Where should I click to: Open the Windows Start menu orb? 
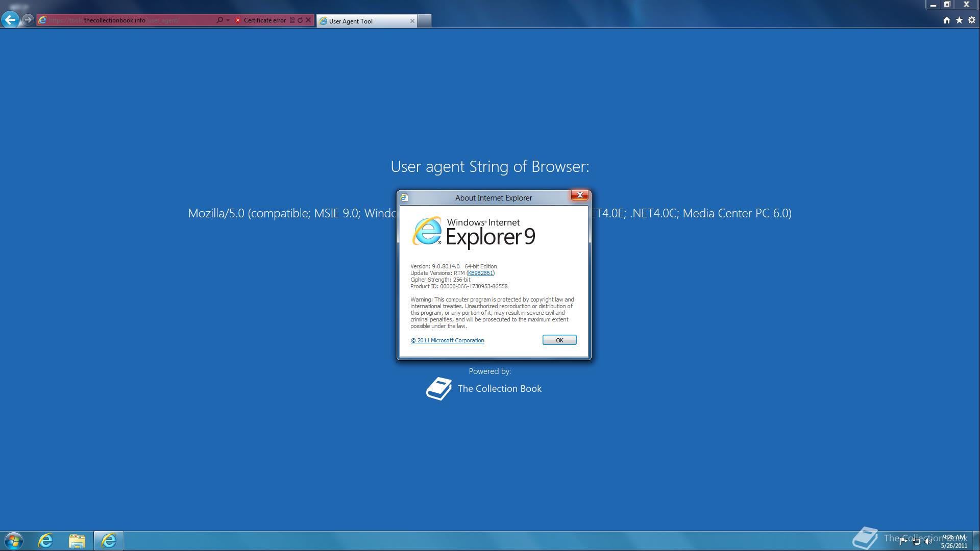14,541
